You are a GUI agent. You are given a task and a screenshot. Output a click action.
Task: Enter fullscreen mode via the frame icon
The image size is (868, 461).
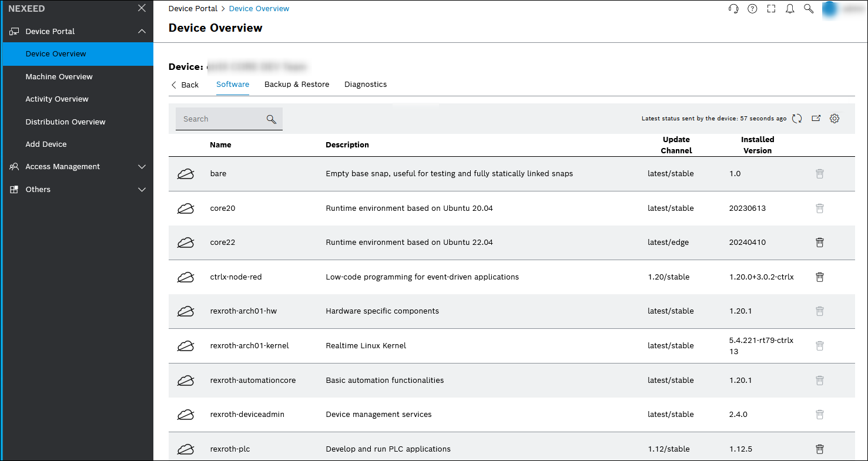(771, 8)
